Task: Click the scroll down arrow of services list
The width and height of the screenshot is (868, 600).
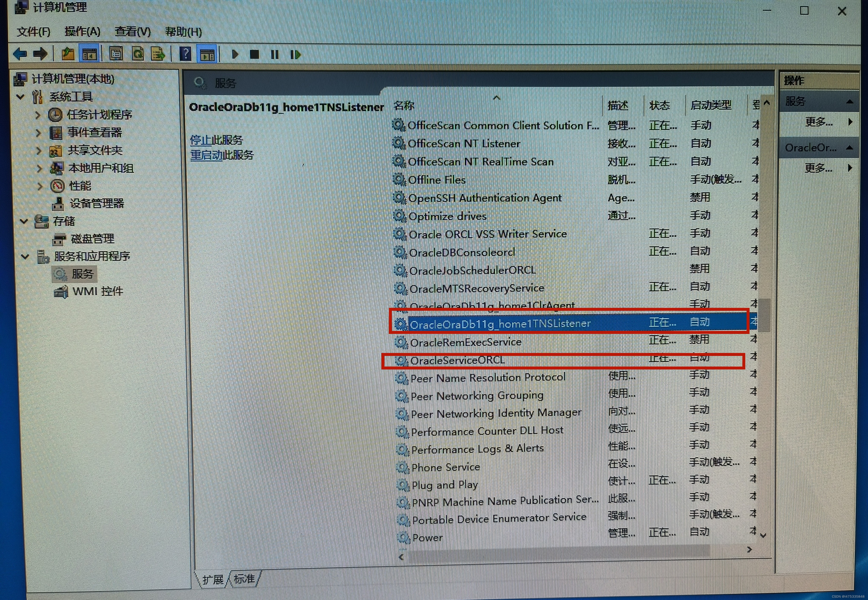Action: 763,535
